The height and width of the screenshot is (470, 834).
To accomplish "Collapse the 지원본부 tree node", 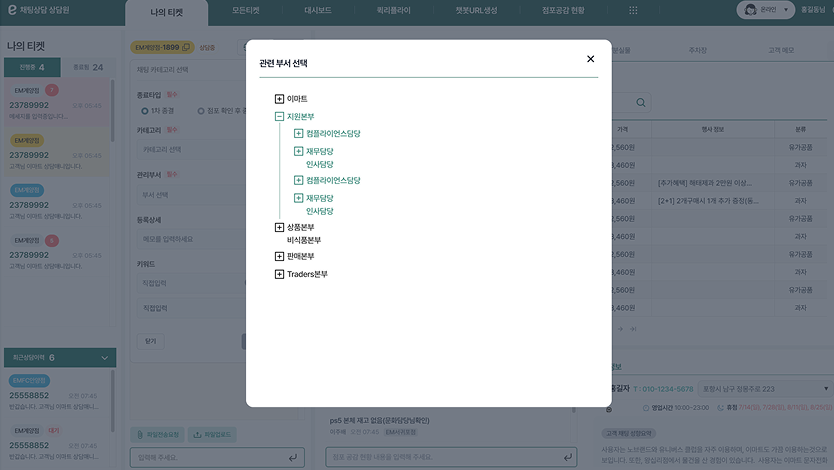I will click(279, 117).
